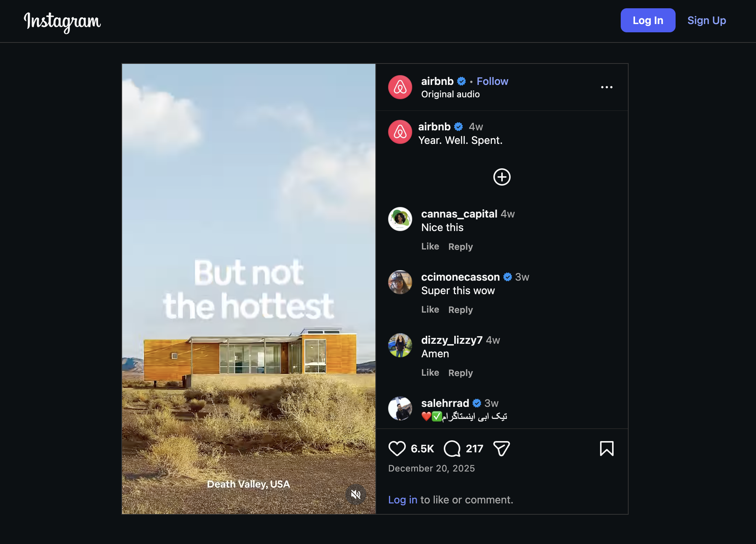Click the 6.5K likes count
Viewport: 756px width, 544px height.
pyautogui.click(x=422, y=448)
